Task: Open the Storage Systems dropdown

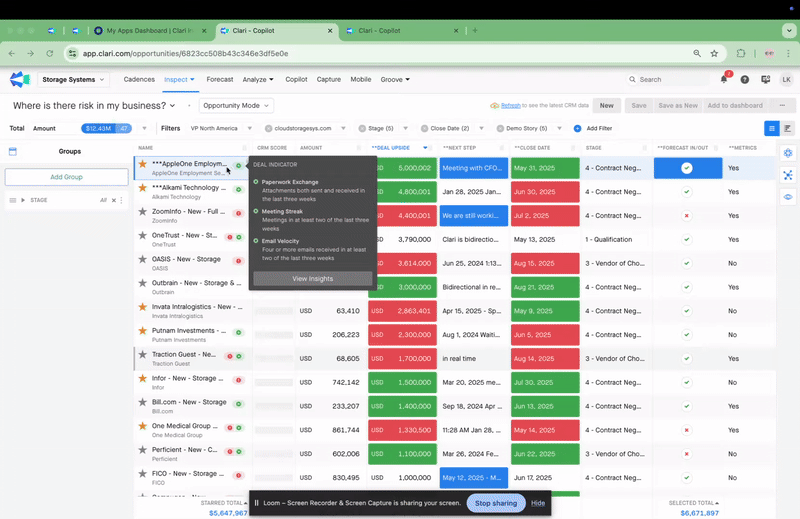Action: tap(73, 80)
